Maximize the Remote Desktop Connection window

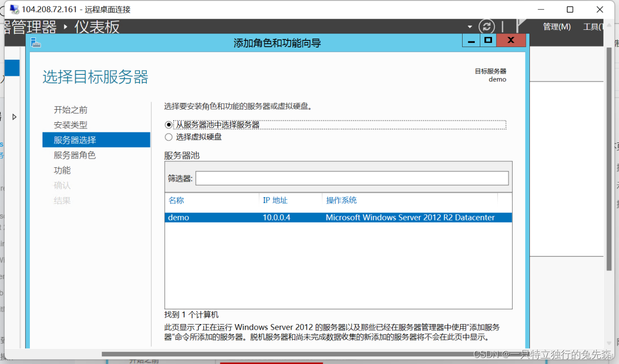tap(570, 9)
